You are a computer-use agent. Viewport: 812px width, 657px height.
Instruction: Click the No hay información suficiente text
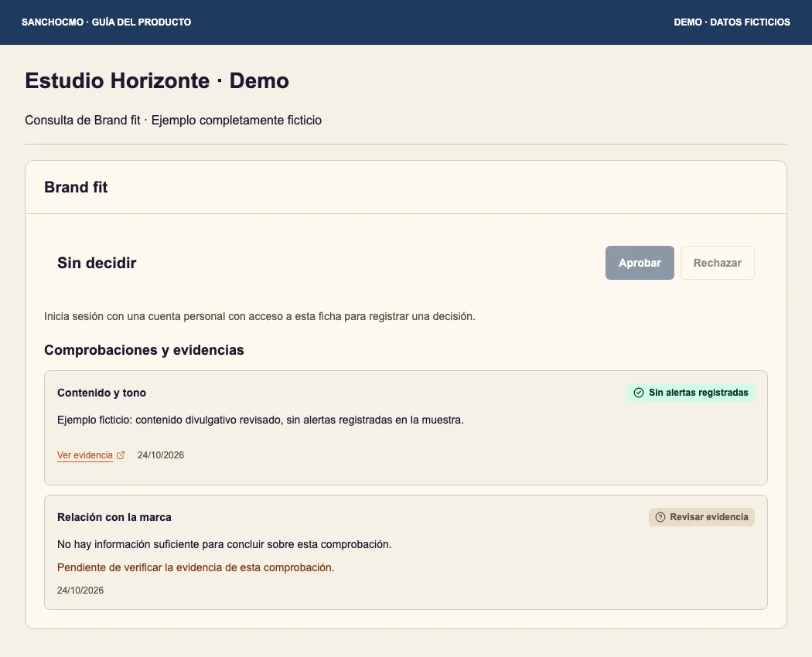[x=224, y=544]
